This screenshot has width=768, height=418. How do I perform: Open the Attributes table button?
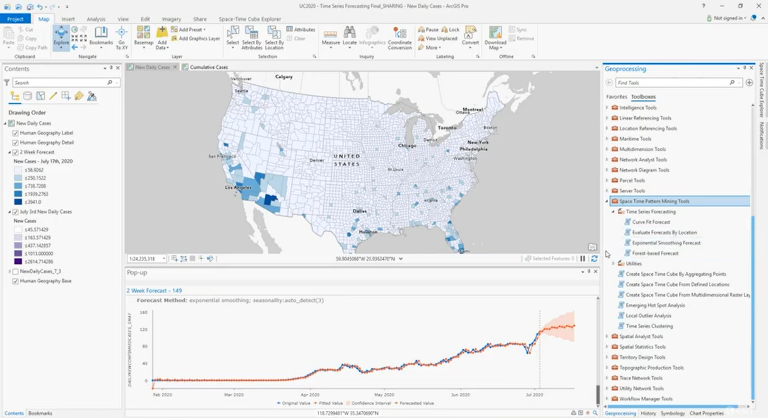click(x=301, y=29)
